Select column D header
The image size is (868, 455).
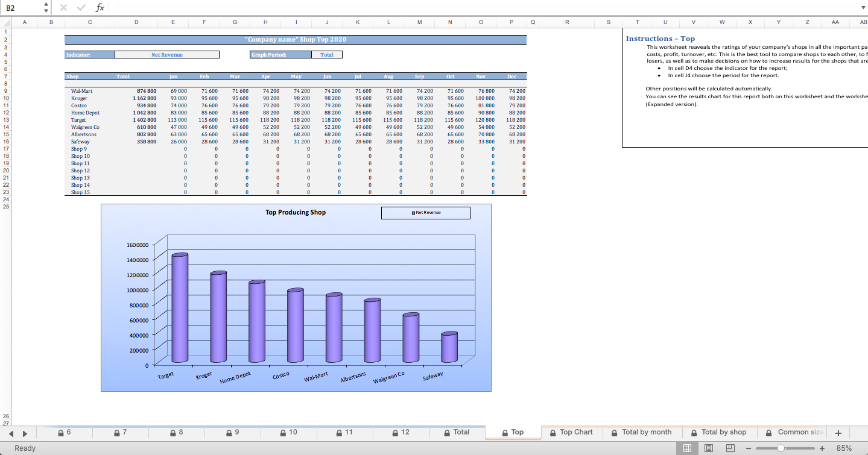pos(136,22)
